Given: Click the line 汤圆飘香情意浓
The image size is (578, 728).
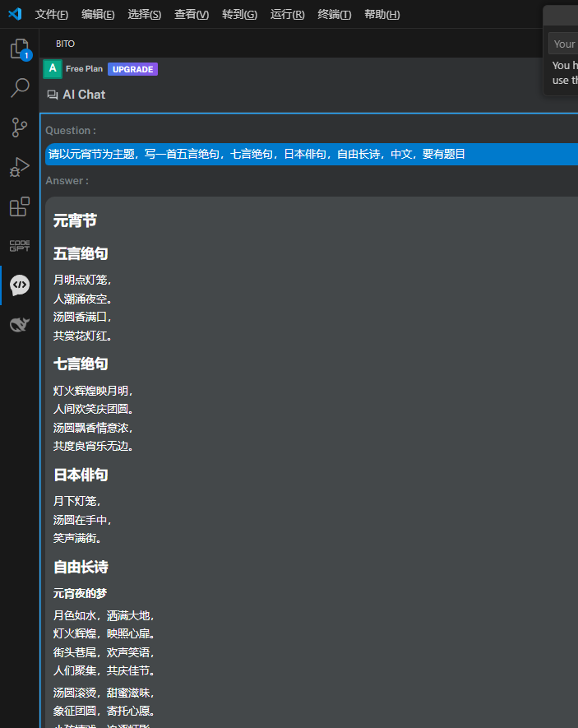Looking at the screenshot, I should click(x=93, y=428).
